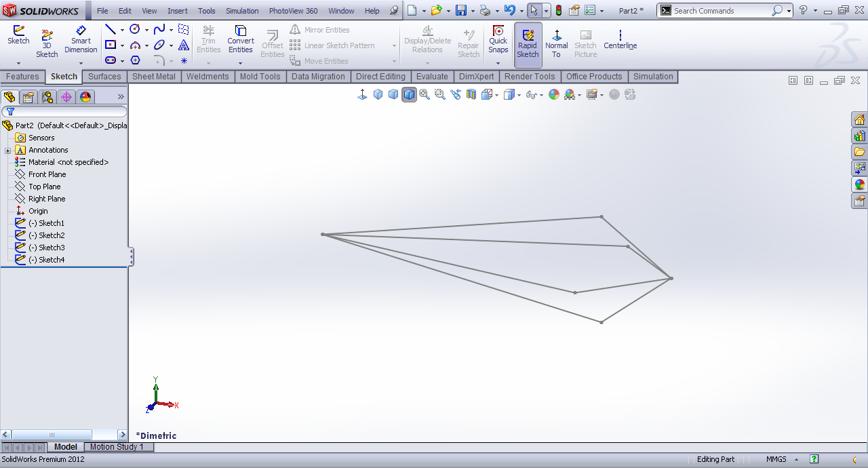Switch to the Sheet Metal tab
This screenshot has width=868, height=468.
(153, 77)
